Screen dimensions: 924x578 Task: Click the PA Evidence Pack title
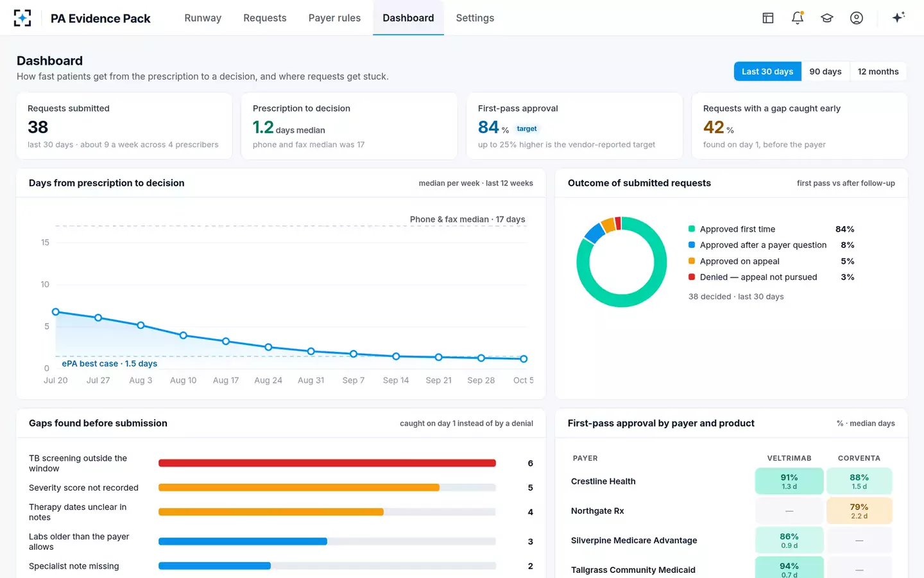(101, 19)
